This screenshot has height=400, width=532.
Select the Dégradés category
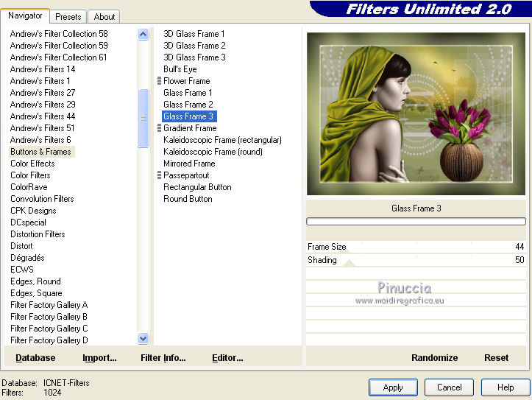[27, 258]
